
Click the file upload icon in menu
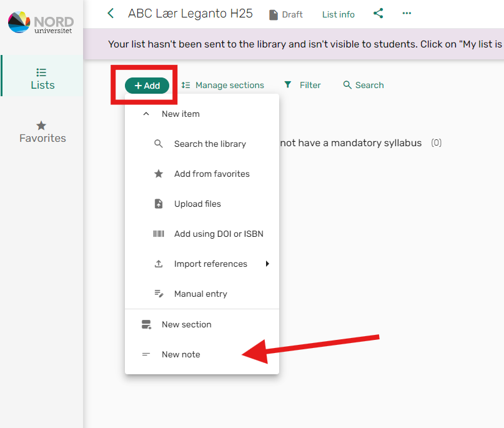(159, 204)
